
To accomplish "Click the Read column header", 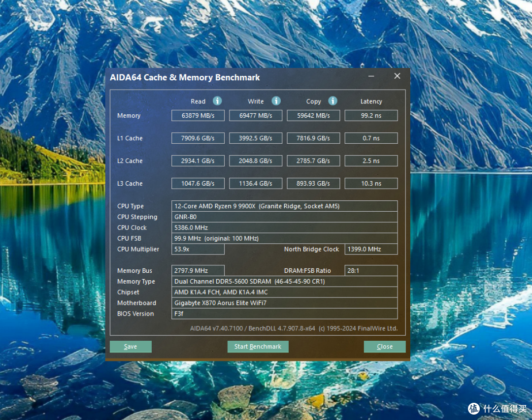I will click(198, 101).
